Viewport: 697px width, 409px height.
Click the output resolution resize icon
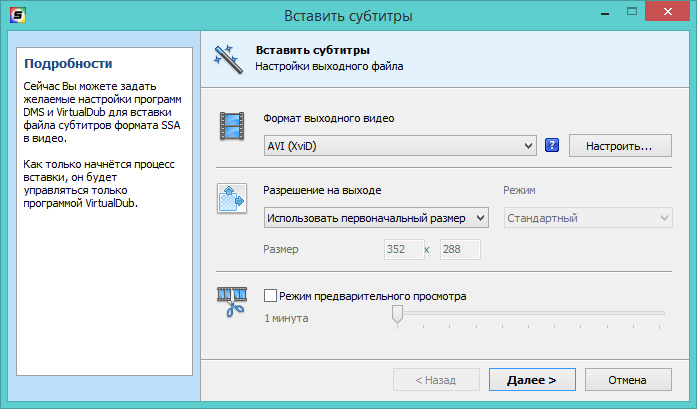pyautogui.click(x=232, y=197)
